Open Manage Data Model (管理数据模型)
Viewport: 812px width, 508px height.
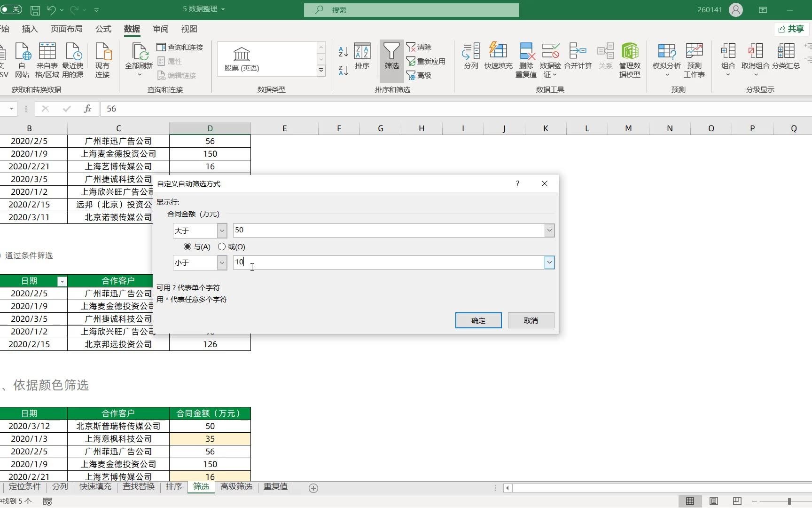click(630, 60)
